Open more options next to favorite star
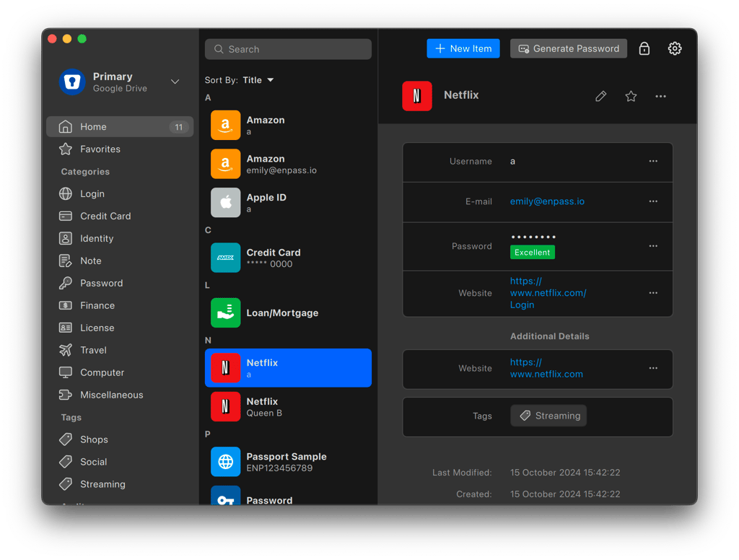Viewport: 739px width, 560px height. tap(660, 96)
